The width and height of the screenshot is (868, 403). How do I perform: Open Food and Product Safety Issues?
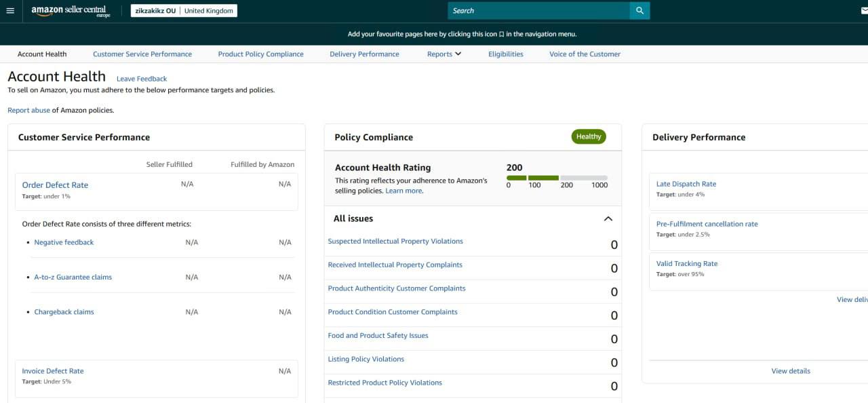tap(378, 335)
